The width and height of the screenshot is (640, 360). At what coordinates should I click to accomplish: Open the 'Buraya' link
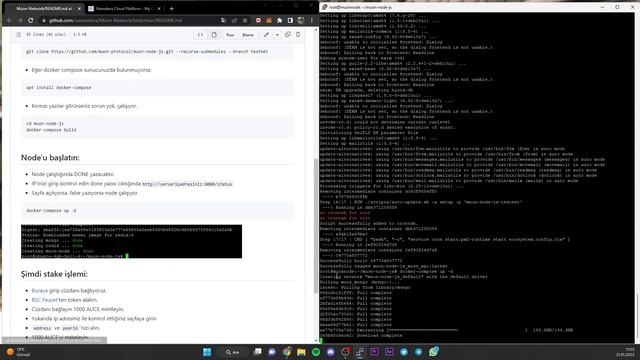point(40,291)
